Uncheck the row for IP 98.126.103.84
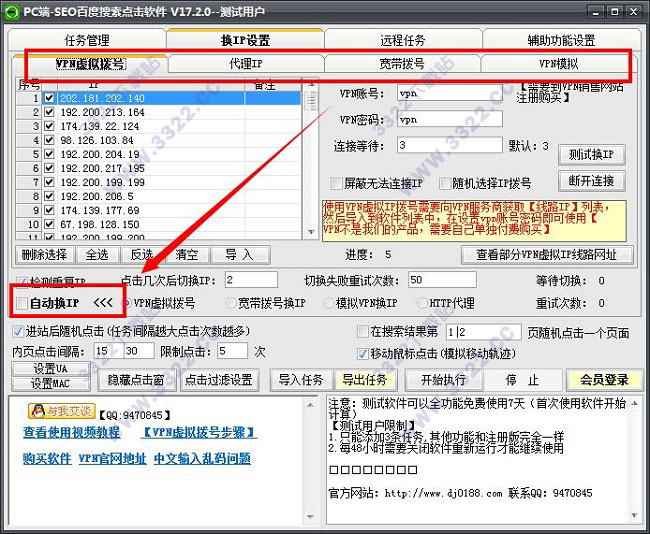 point(49,140)
